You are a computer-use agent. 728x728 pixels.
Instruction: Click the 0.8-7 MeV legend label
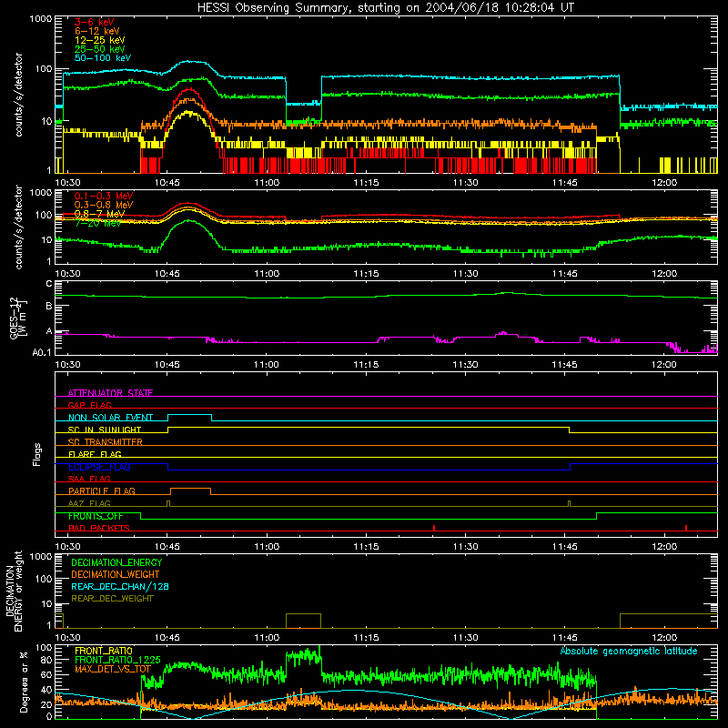pos(99,214)
